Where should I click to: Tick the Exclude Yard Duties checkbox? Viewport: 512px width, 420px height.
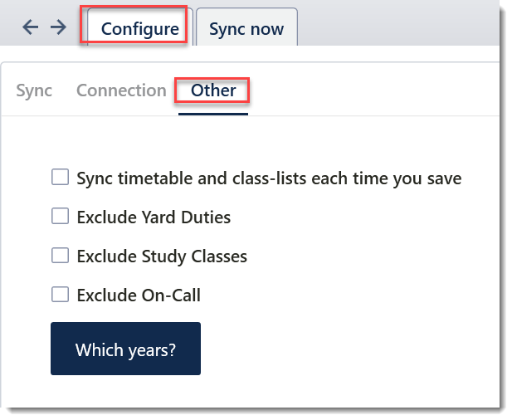(60, 217)
